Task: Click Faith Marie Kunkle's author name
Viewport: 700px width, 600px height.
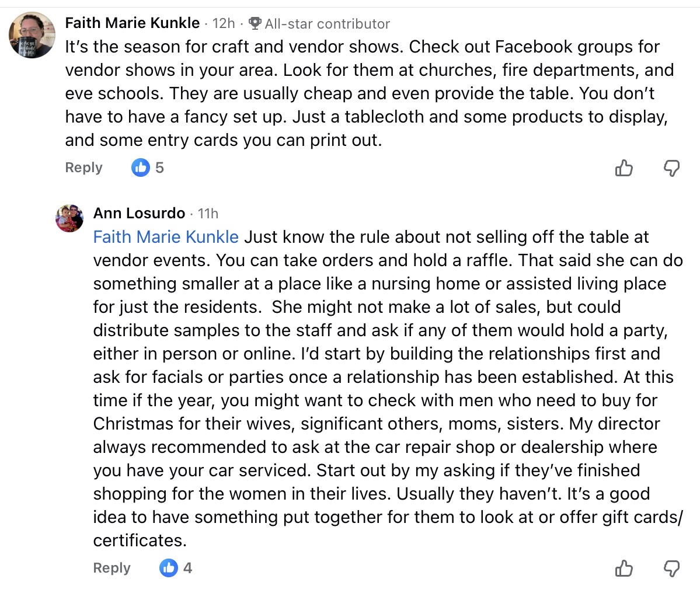Action: (133, 23)
